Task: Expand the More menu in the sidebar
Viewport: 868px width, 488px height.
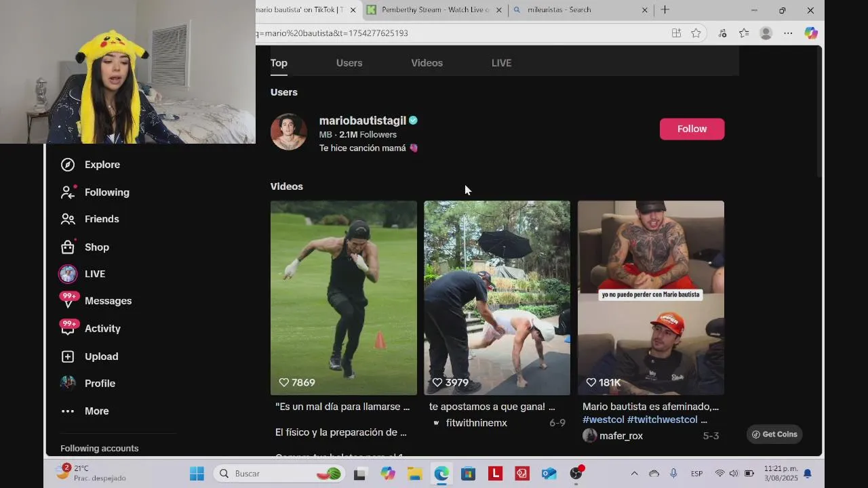Action: 85,411
